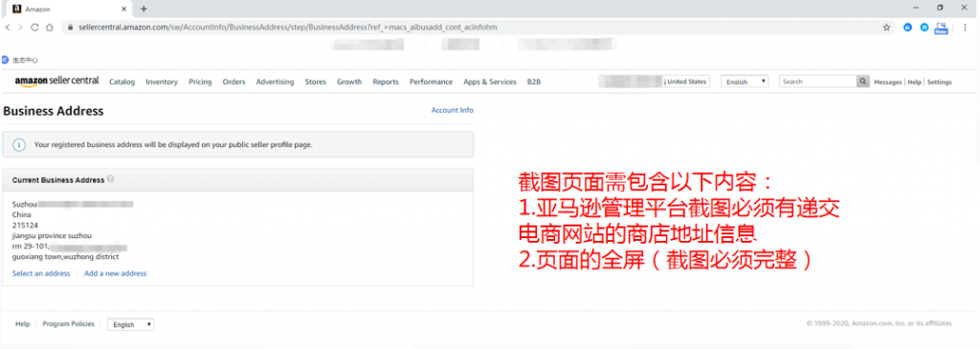Click the first blue extension icon
This screenshot has width=980, height=349.
coord(908,28)
